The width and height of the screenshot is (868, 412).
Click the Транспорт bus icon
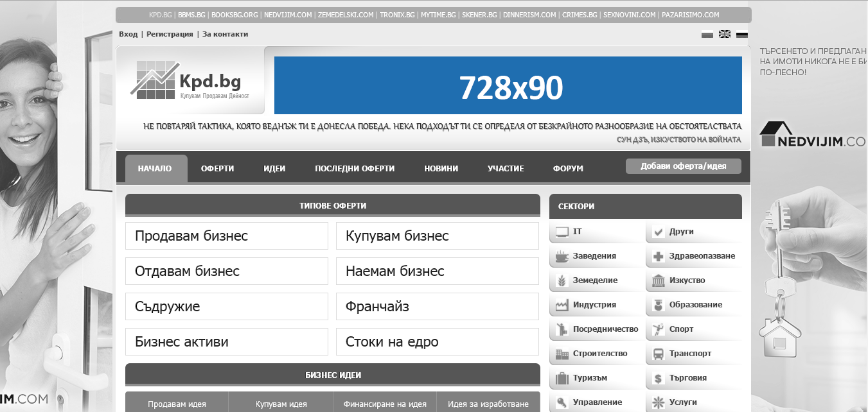pos(659,354)
